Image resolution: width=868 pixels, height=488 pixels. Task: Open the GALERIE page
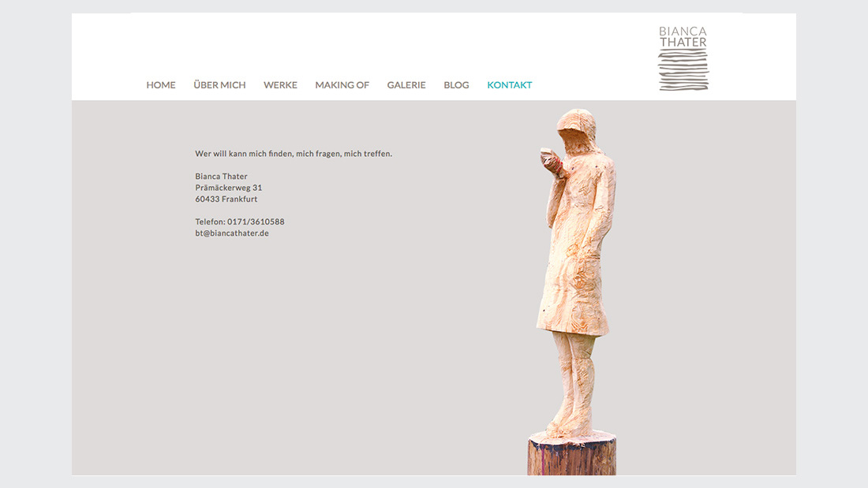(406, 84)
